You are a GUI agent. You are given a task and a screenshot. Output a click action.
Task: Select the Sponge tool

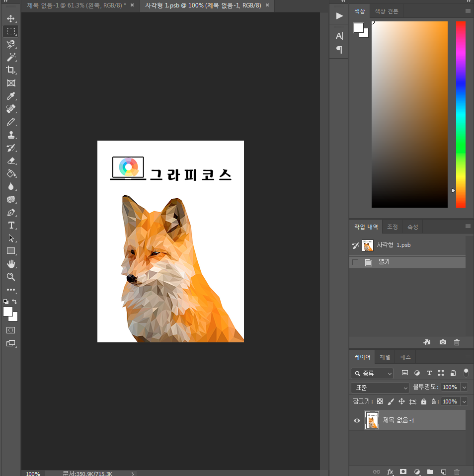coord(11,199)
